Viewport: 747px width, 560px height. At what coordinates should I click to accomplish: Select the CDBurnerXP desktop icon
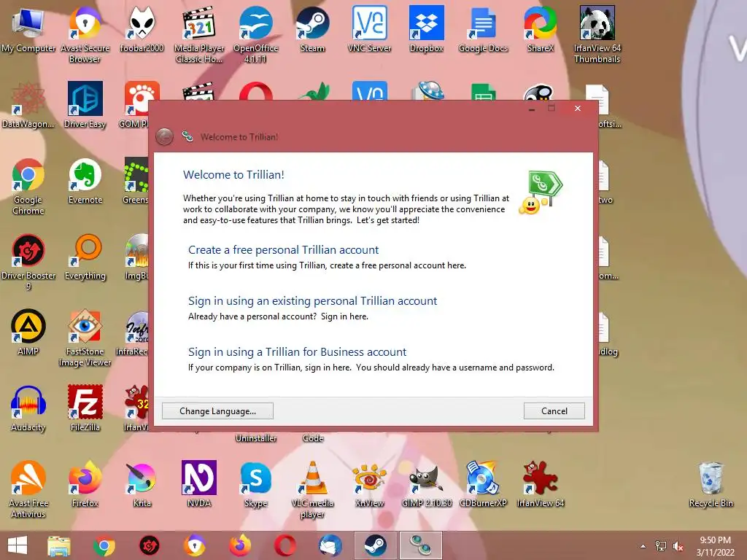[483, 484]
